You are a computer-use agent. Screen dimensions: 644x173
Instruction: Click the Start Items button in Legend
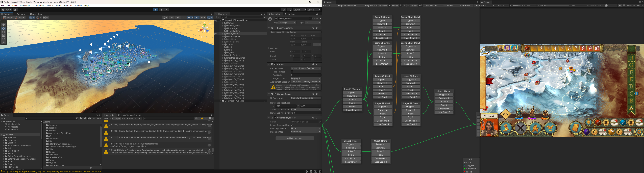[x=448, y=6]
